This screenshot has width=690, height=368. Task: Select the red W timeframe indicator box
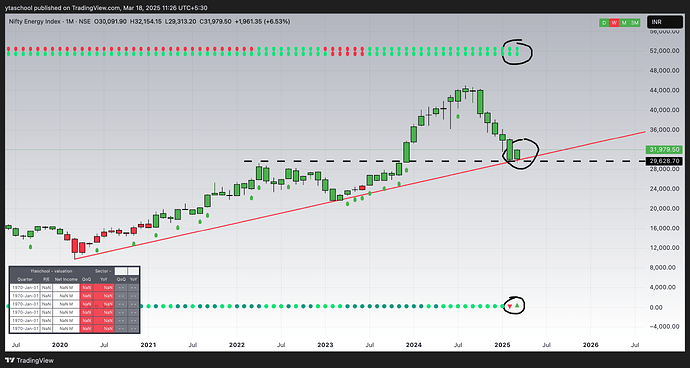(x=614, y=22)
